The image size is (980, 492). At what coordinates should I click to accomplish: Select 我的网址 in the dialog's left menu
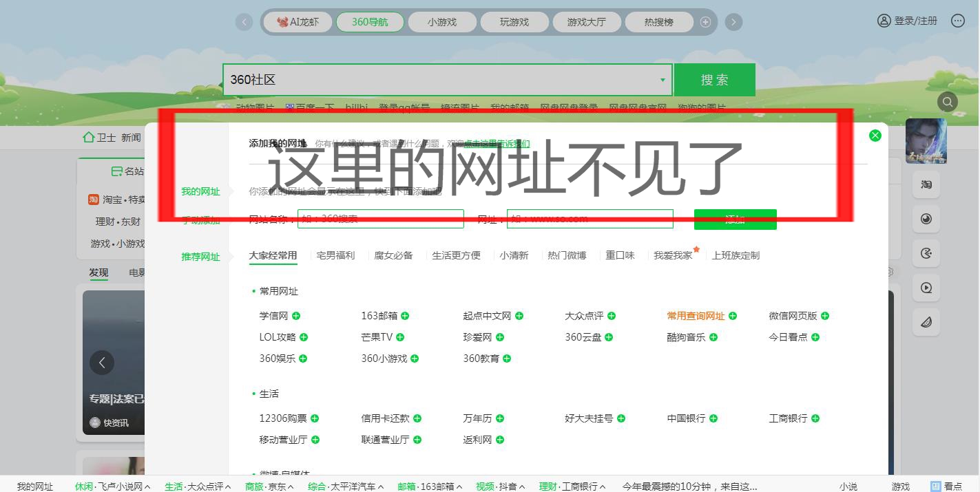coord(200,191)
